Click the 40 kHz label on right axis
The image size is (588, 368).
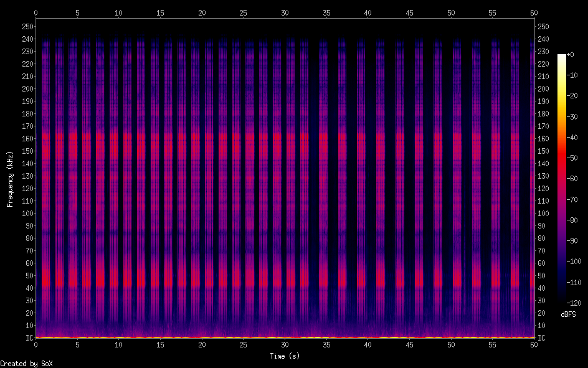coord(542,288)
